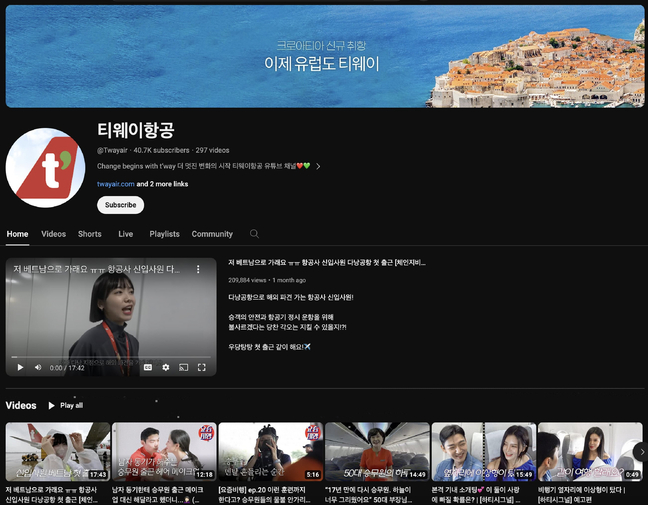Screen dimensions: 648x505
Task: Enter fullscreen on featured video
Action: (x=202, y=367)
